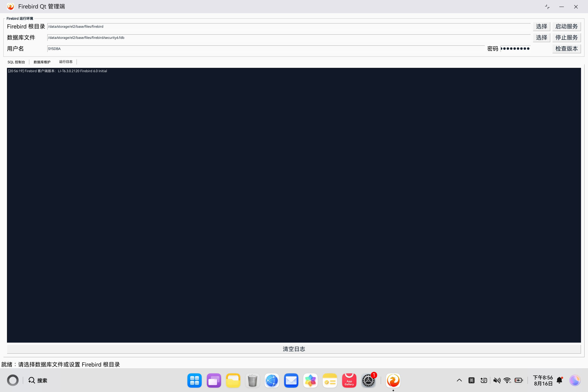Click the log line about Firebird 客户端版本
Image resolution: width=588 pixels, height=392 pixels.
(x=57, y=71)
